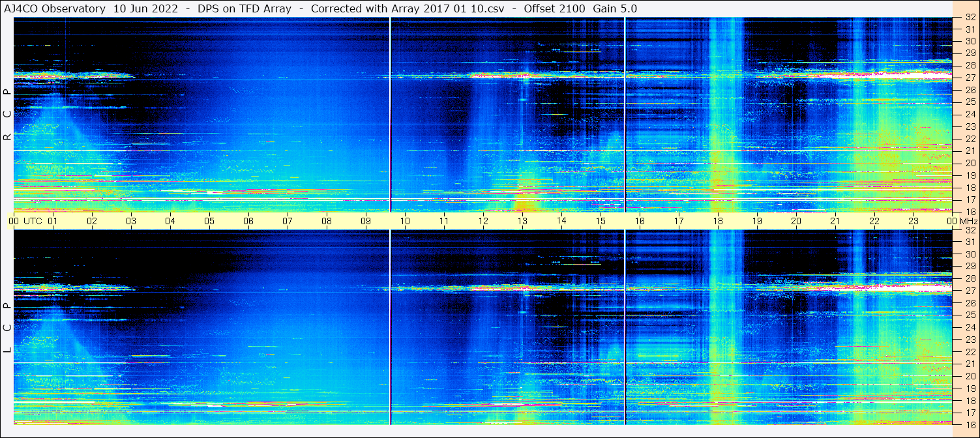Click the R C P vertical label
Viewport: 980px width, 438px height.
tap(7, 115)
